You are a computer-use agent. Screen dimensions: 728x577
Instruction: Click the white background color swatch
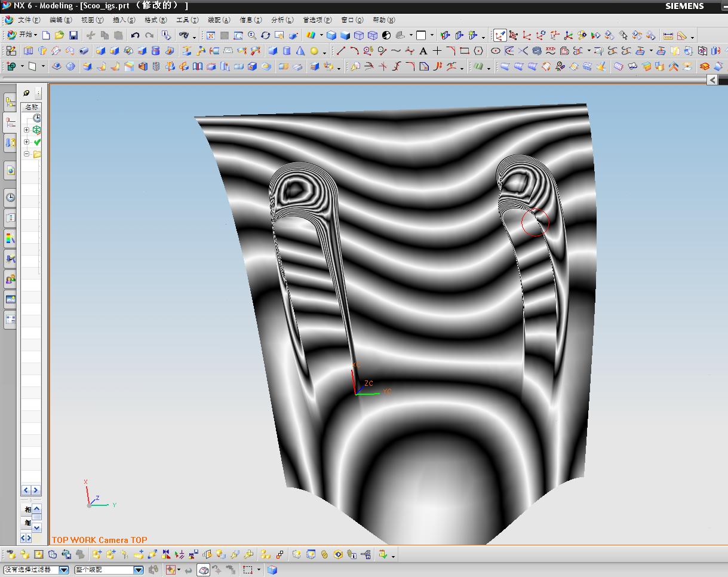(421, 35)
